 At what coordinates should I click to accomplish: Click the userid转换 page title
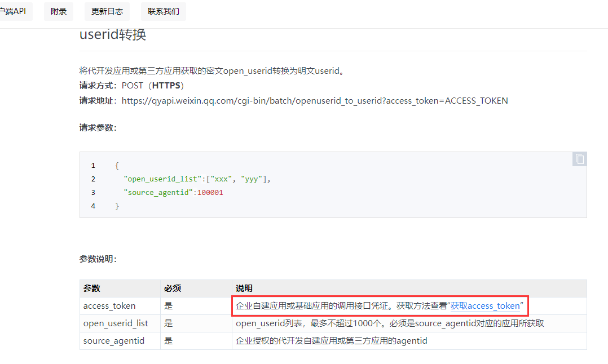tap(112, 34)
